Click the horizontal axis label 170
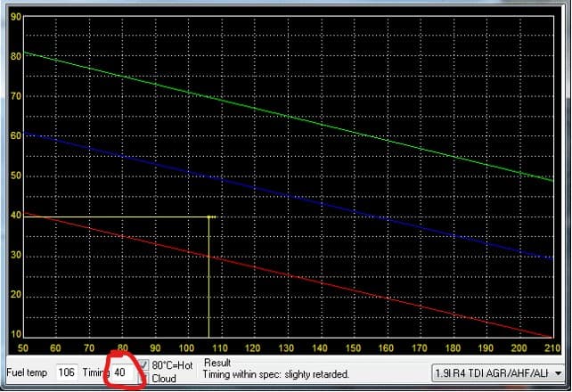572x392 pixels. point(419,347)
